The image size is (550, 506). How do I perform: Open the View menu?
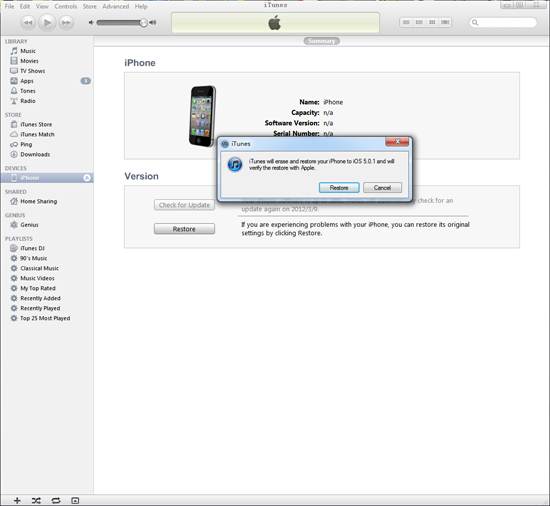(x=42, y=6)
